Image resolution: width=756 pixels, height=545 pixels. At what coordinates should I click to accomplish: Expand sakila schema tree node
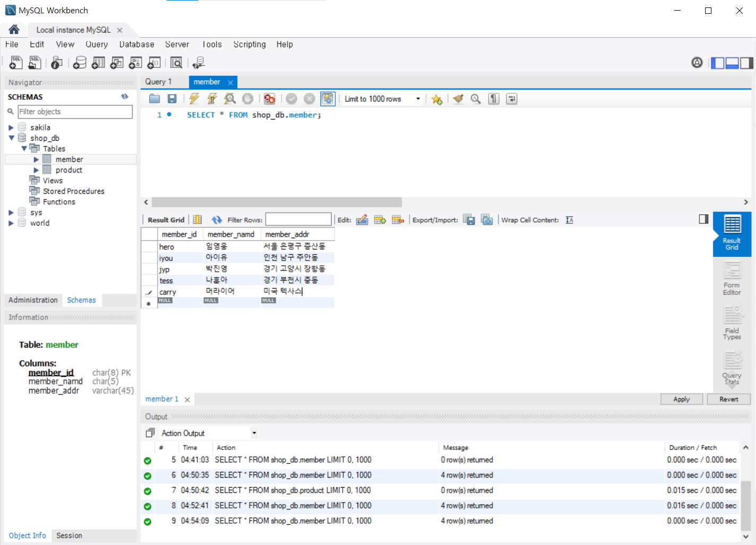(11, 127)
